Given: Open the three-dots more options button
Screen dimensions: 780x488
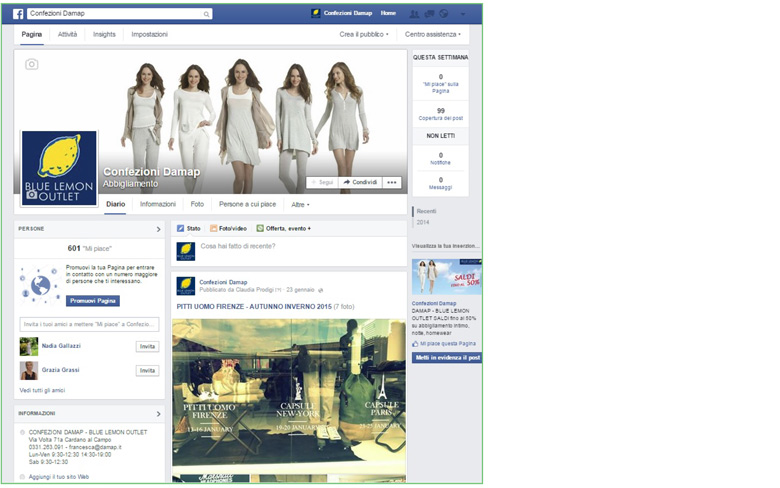Looking at the screenshot, I should click(392, 183).
